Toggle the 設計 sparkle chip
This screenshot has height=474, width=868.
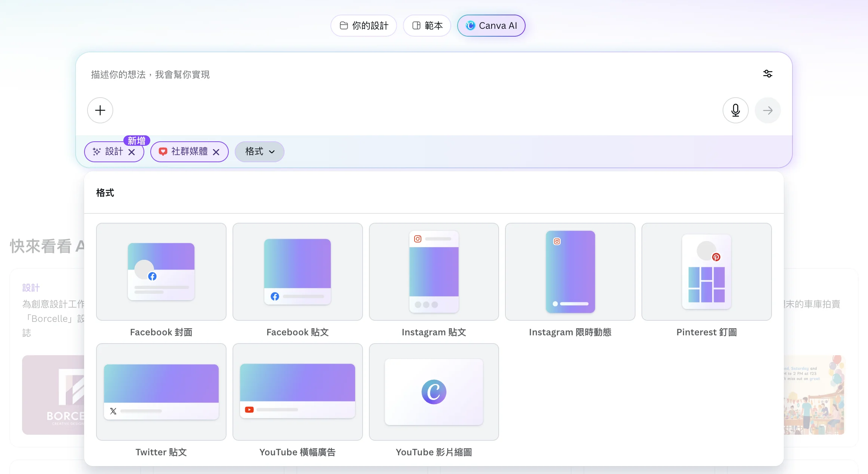108,151
